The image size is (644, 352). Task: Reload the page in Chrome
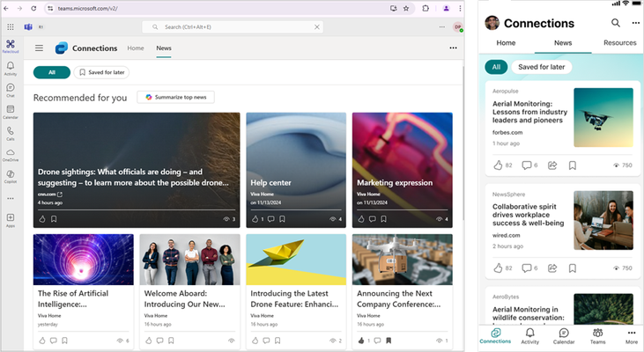(x=33, y=8)
